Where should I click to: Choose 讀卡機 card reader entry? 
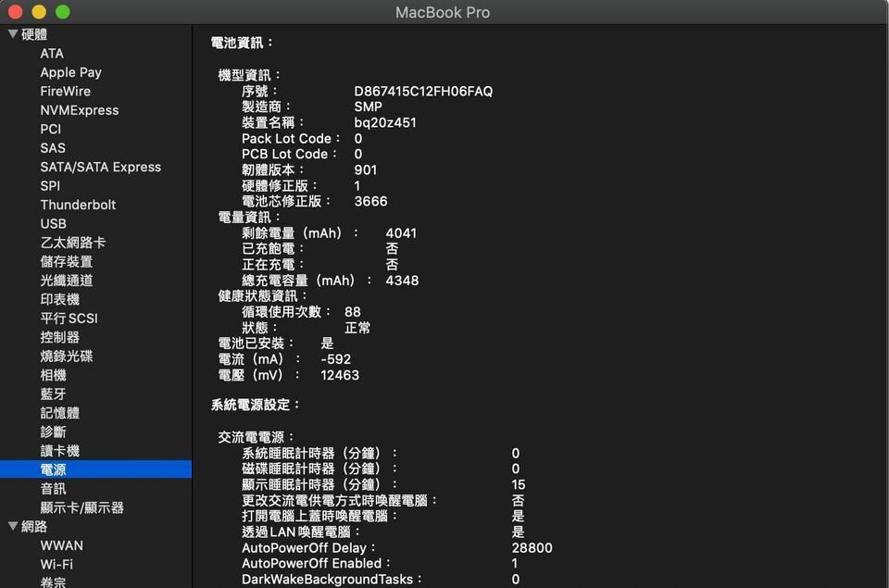(59, 451)
